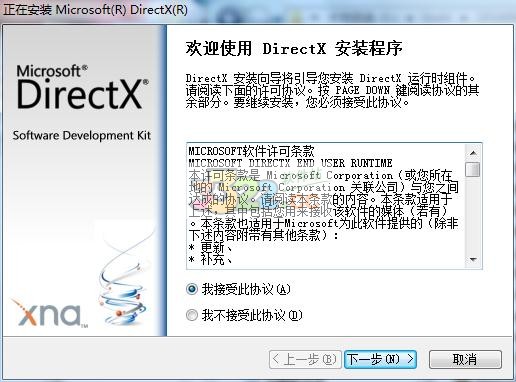Click the 'MICROSOFT DIRECTX END USER RUNTIME' line
The height and width of the screenshot is (382, 516).
290,163
